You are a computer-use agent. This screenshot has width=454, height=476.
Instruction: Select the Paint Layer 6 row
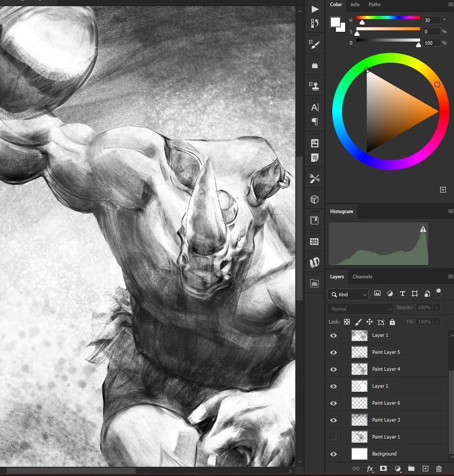pyautogui.click(x=387, y=403)
